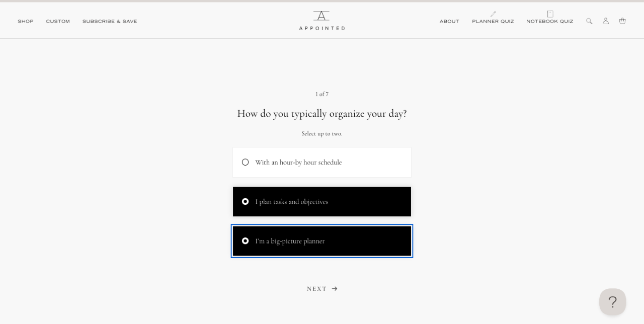Open the Custom menu item
Screen dimensions: 644x324
click(x=58, y=22)
